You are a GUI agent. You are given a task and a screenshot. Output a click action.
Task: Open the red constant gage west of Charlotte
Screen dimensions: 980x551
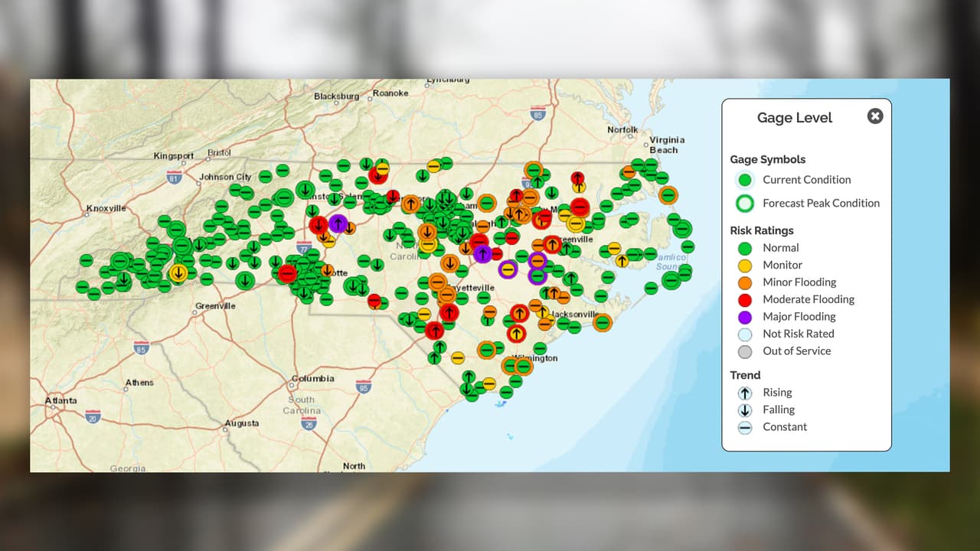287,273
